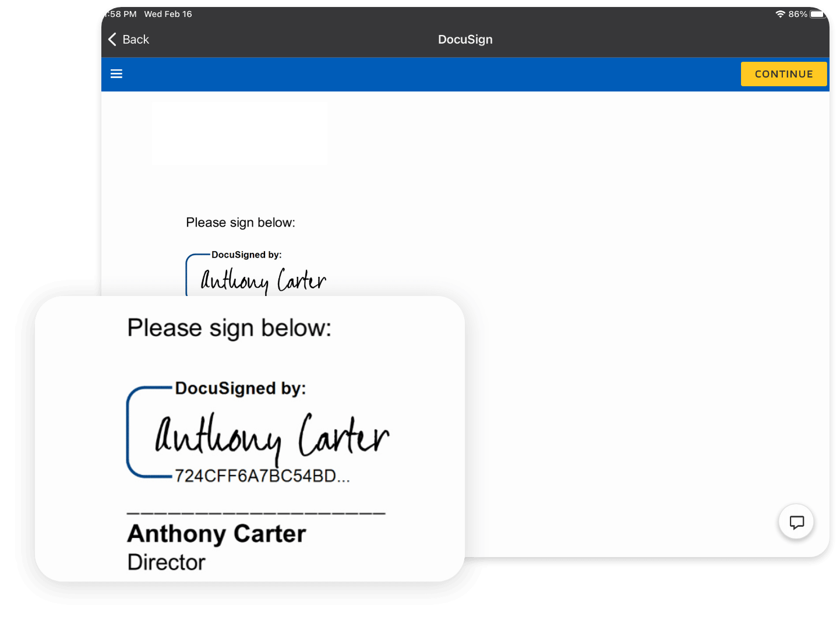The width and height of the screenshot is (840, 620).
Task: Open the hamburger navigation menu
Action: coord(117,73)
